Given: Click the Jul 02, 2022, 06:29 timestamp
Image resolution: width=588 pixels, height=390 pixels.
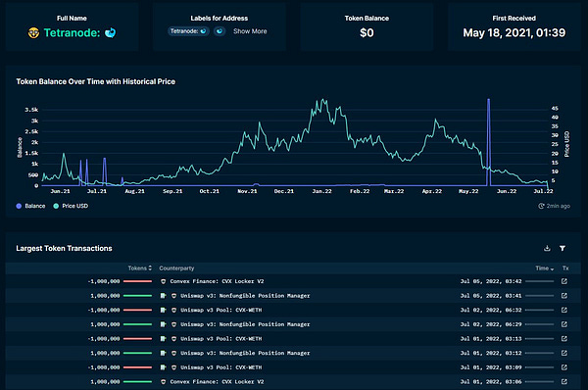Looking at the screenshot, I should [x=491, y=324].
